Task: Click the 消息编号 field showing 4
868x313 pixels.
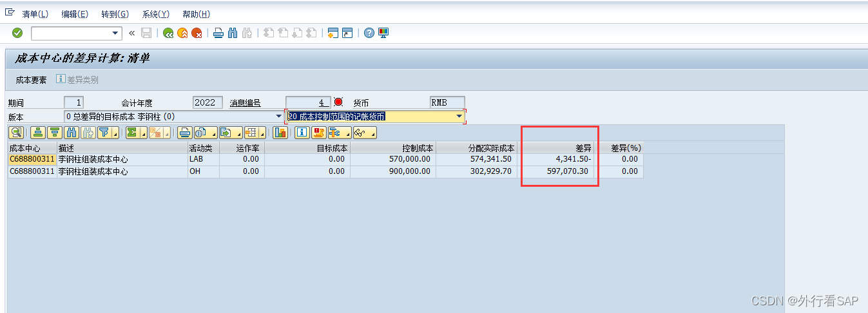Action: (x=308, y=102)
